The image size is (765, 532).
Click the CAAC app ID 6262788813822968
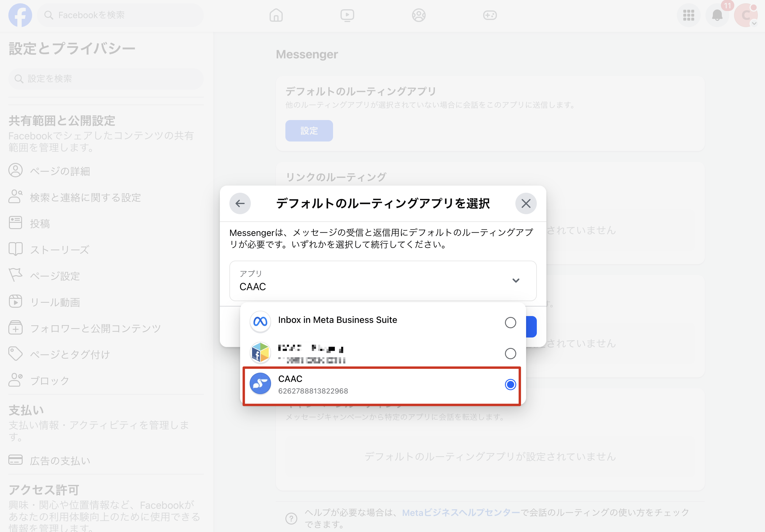pyautogui.click(x=313, y=391)
